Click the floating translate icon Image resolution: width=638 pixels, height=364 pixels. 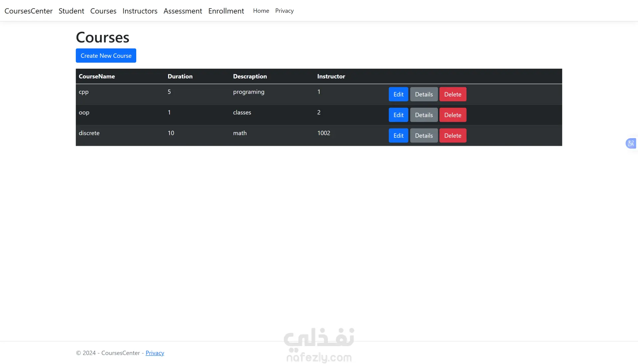(631, 143)
